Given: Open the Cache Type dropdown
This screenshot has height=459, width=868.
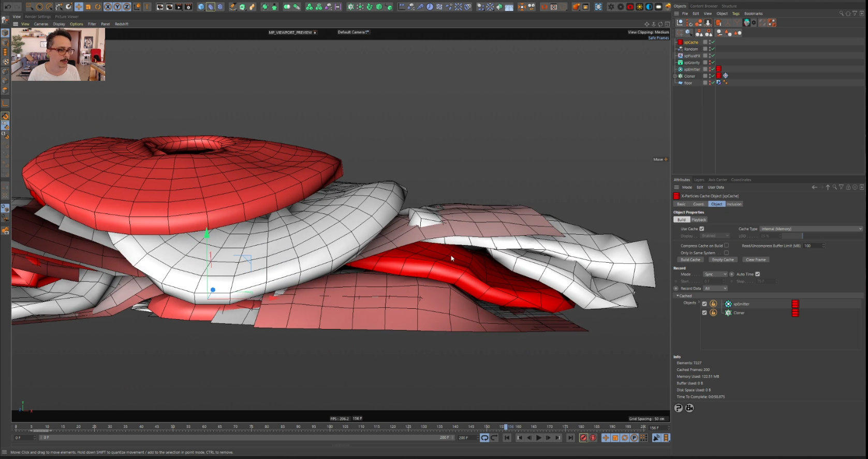Looking at the screenshot, I should 811,228.
